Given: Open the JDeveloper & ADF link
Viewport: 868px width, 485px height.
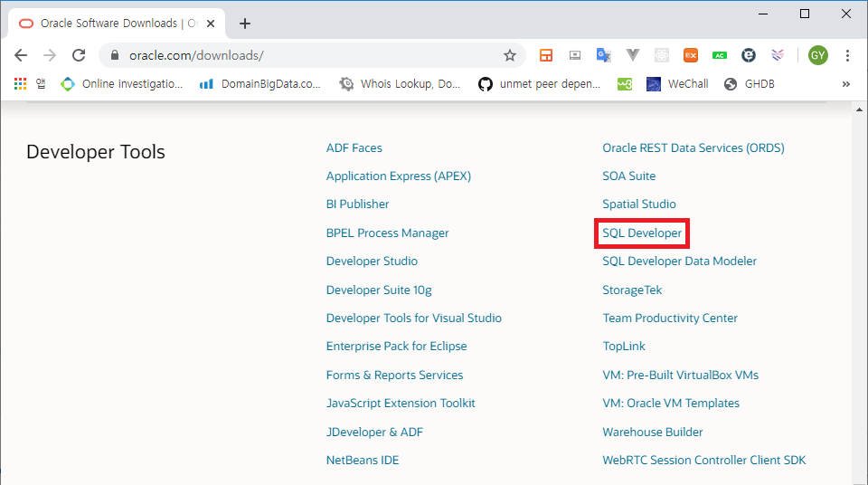Looking at the screenshot, I should pos(374,433).
